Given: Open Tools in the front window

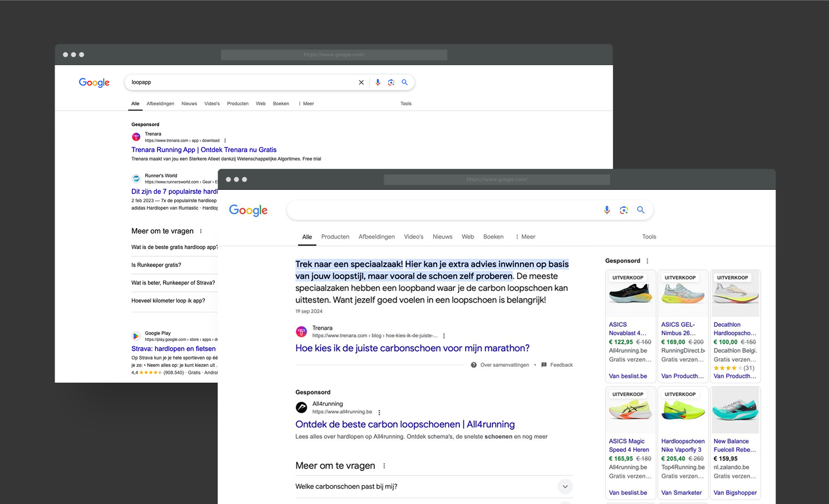Looking at the screenshot, I should tap(649, 237).
